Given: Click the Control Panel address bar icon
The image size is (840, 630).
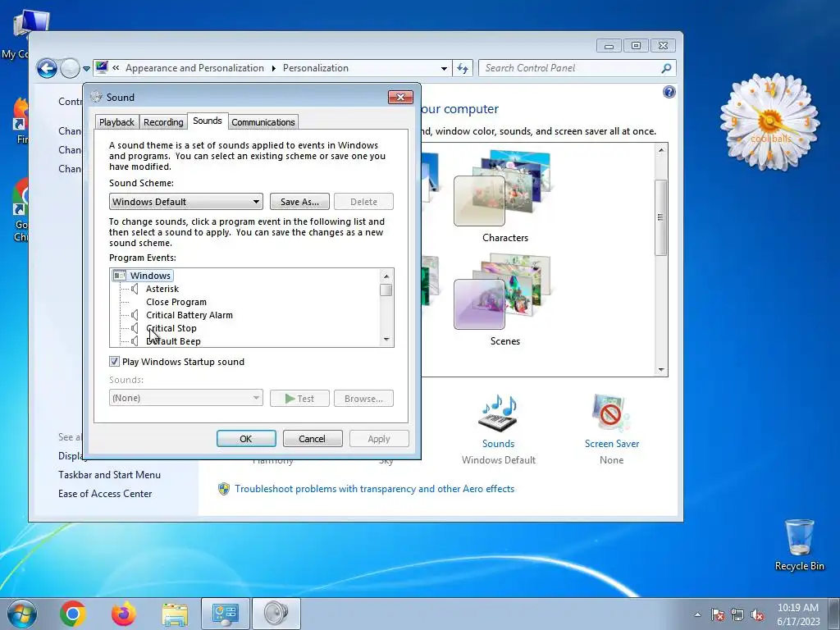Looking at the screenshot, I should (102, 68).
